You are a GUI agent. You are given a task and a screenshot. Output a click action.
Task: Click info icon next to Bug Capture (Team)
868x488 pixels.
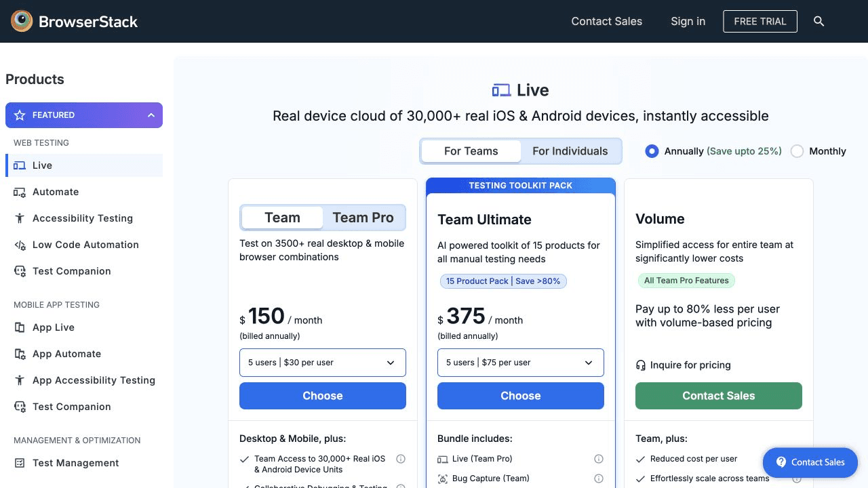pos(599,479)
